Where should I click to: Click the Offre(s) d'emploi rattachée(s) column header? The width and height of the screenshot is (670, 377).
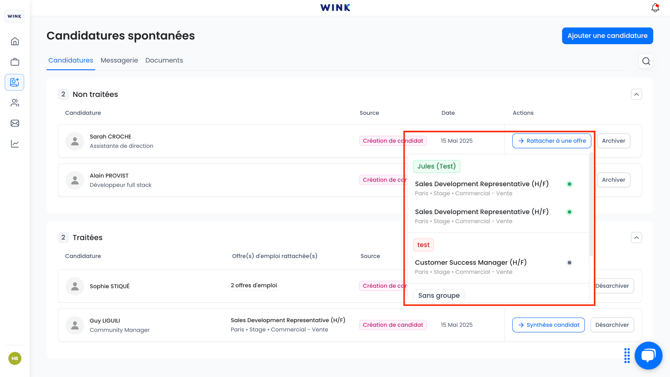point(274,256)
